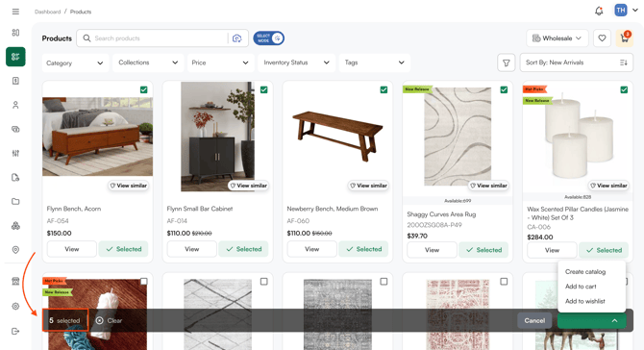644x350 pixels.
Task: Open the location pin sidebar icon
Action: pyautogui.click(x=15, y=250)
